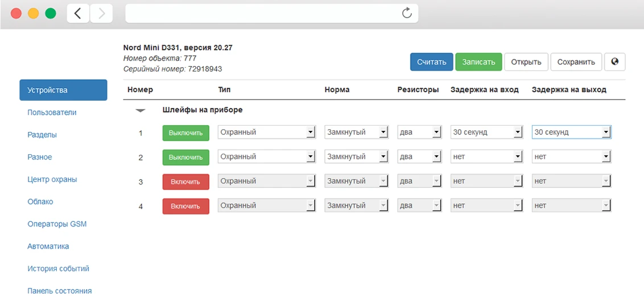The image size is (644, 301).
Task: Click the browser back arrow
Action: pyautogui.click(x=78, y=14)
